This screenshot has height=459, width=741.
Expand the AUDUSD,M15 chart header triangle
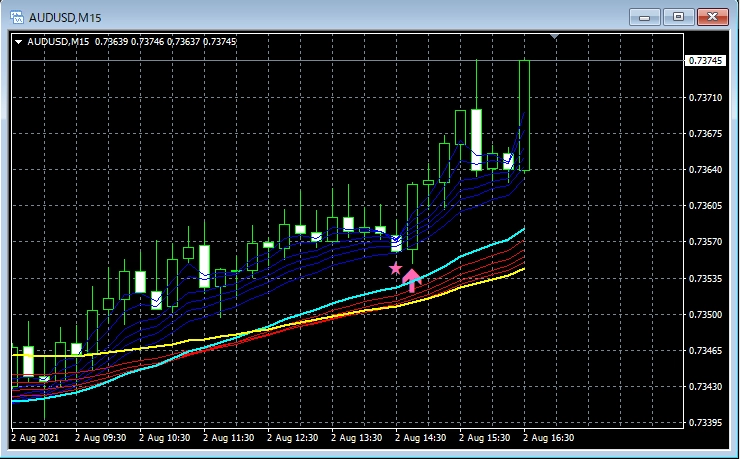18,41
